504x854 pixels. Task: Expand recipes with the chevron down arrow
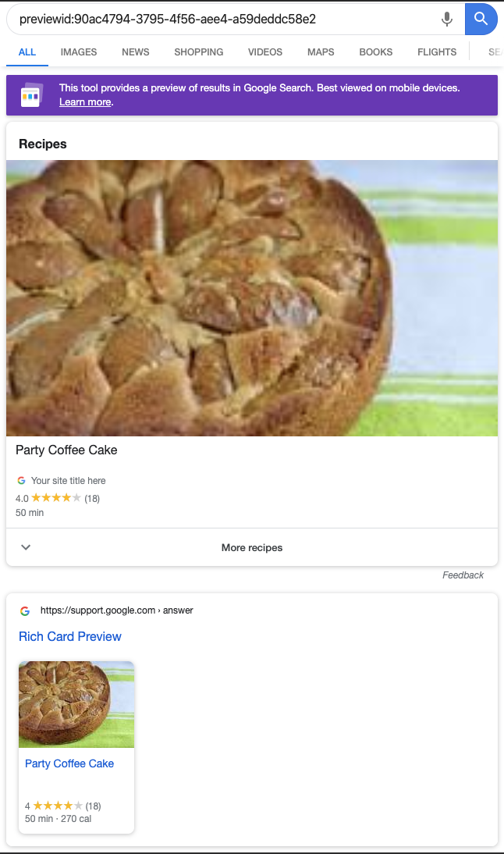point(26,547)
